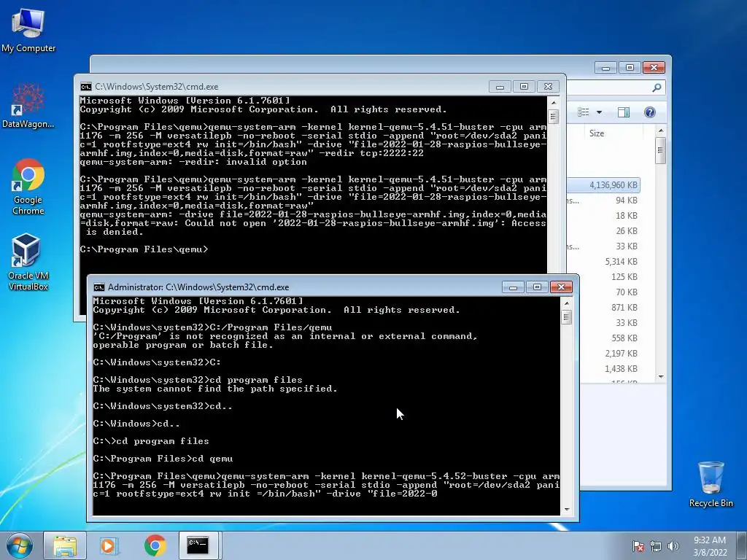The image size is (747, 560).
Task: Focus back cmd.exe window title bar
Action: pyautogui.click(x=286, y=87)
